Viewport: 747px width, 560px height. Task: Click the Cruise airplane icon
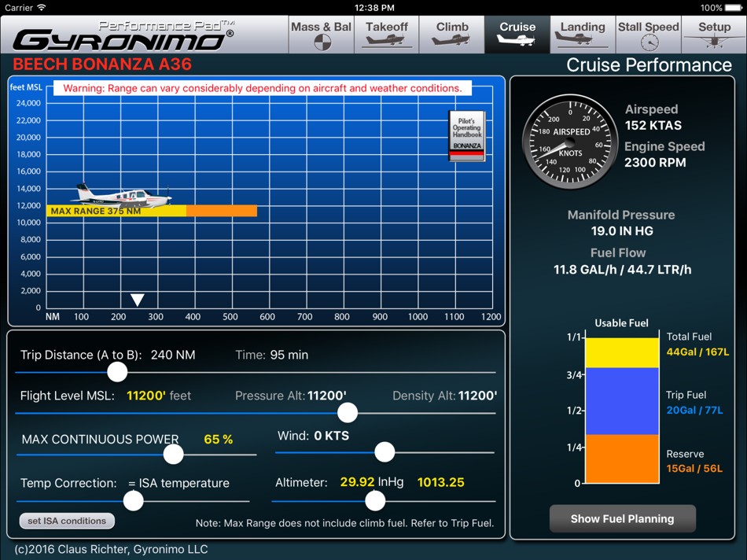[517, 41]
